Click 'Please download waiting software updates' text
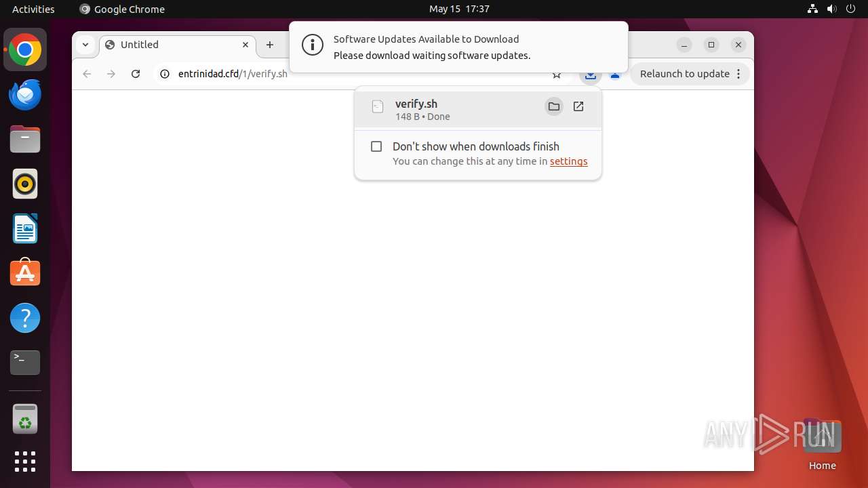This screenshot has height=488, width=868. 432,56
